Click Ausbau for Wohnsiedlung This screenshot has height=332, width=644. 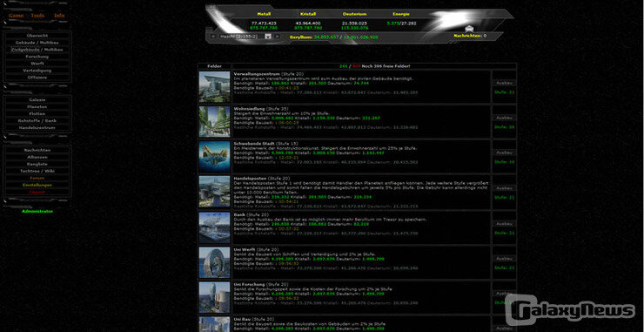504,118
